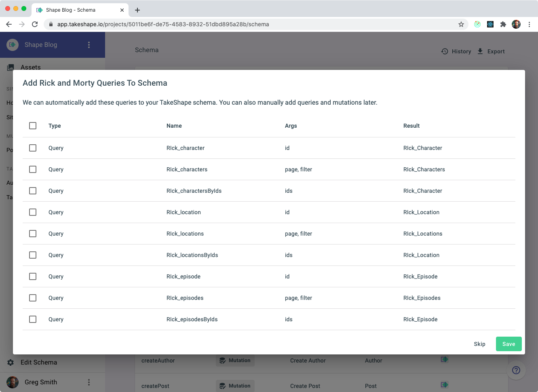Click the Skip button

[x=479, y=344]
